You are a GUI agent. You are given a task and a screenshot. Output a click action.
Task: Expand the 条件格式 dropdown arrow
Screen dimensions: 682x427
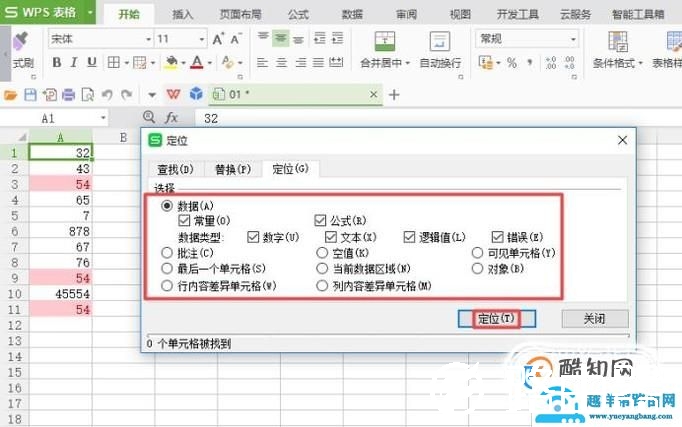(x=640, y=63)
